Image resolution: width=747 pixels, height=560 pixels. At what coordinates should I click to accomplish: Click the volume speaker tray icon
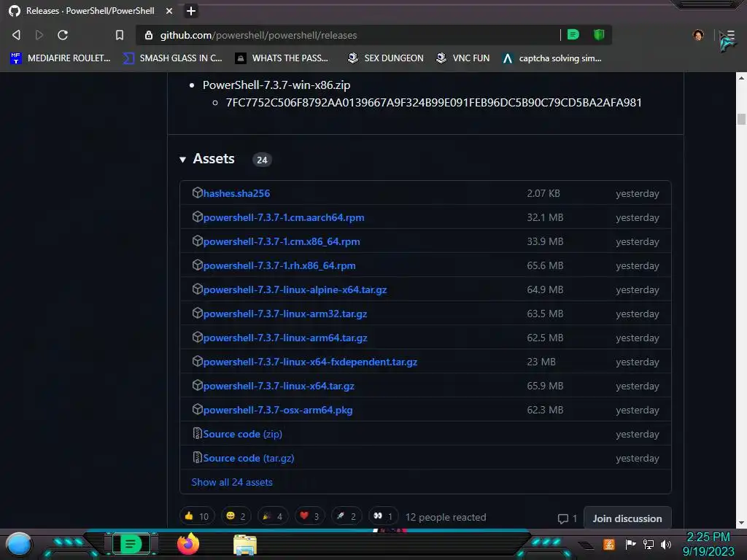point(666,544)
